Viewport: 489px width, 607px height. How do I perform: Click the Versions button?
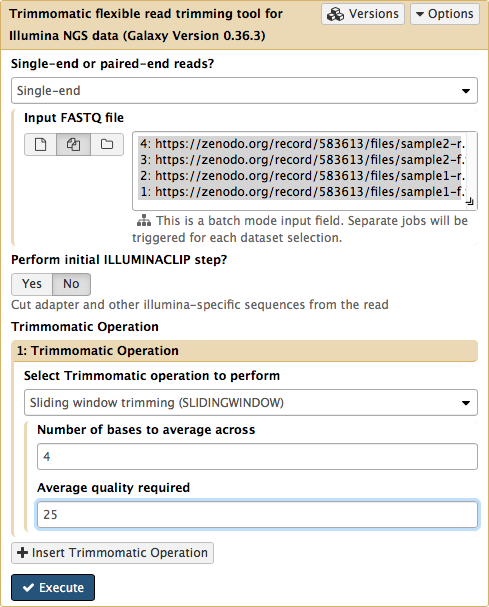click(x=363, y=14)
